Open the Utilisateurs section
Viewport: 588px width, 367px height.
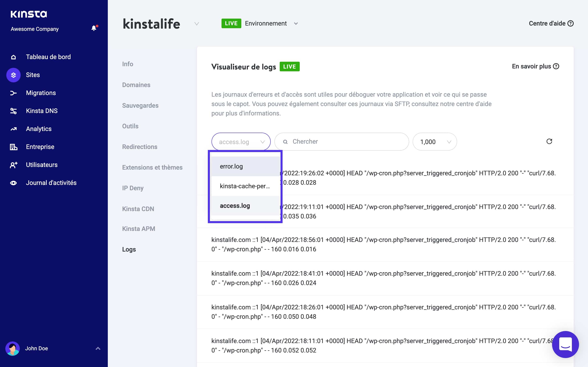[41, 164]
